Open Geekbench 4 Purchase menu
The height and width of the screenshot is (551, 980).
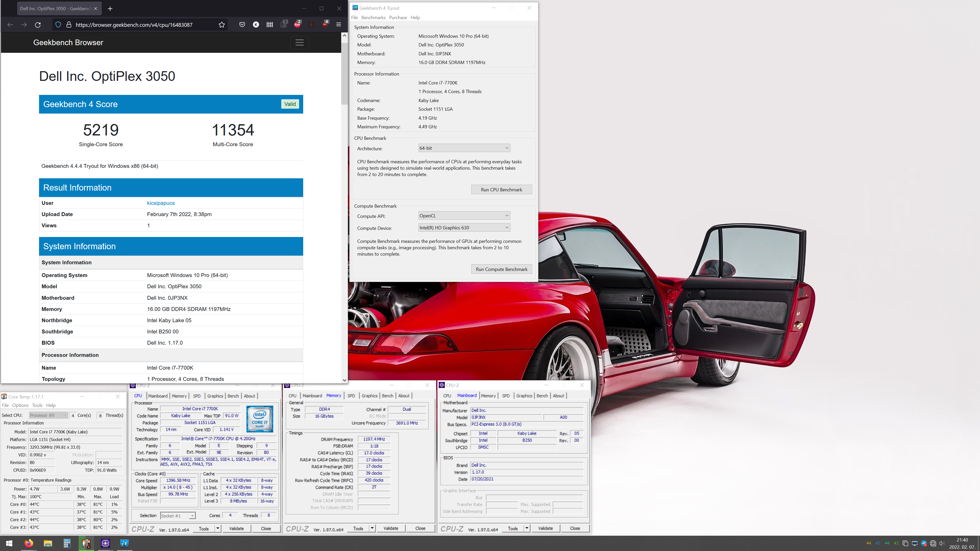click(398, 18)
